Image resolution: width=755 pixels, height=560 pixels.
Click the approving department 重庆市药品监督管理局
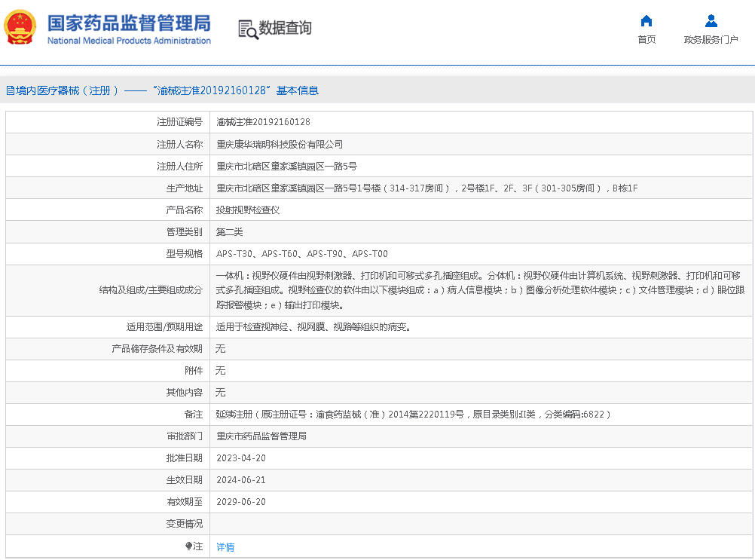pos(261,436)
